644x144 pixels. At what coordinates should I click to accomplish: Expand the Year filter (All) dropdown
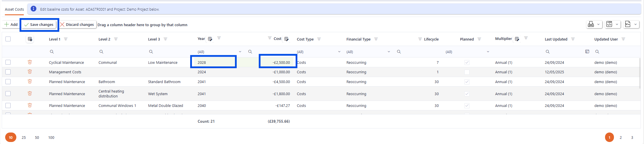click(x=240, y=52)
